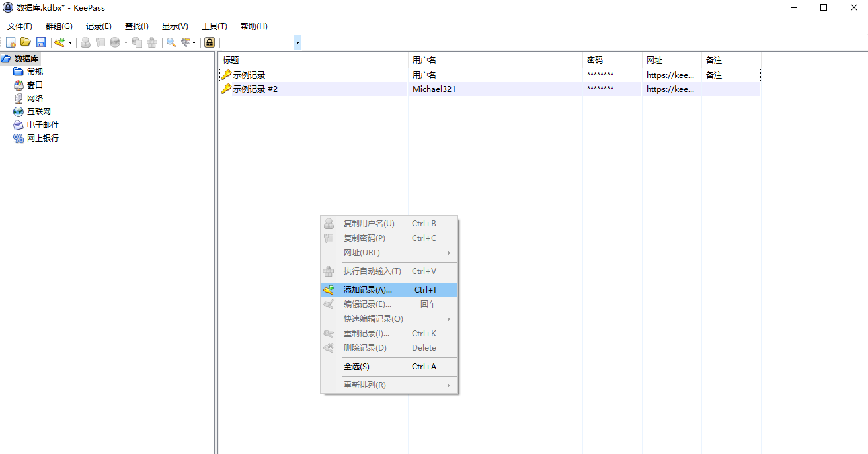Click the Copy Password toolbar icon
This screenshot has height=454, width=868.
coord(100,42)
